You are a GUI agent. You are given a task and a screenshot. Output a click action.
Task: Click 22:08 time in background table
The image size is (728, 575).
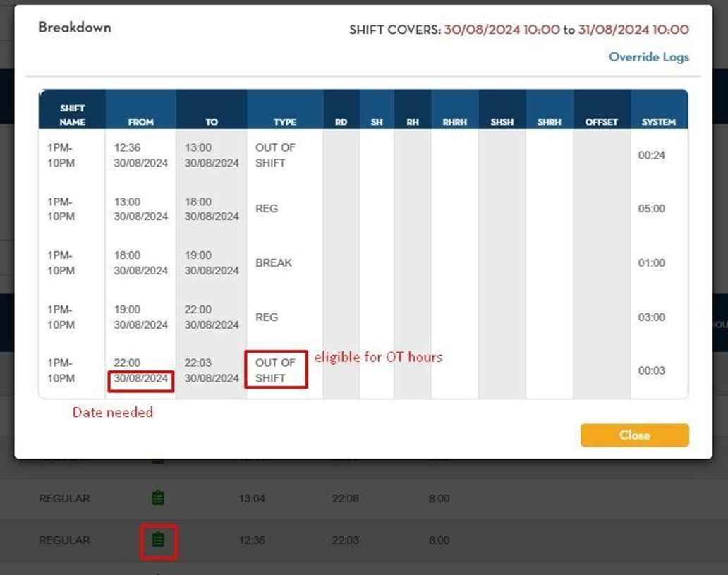[345, 498]
